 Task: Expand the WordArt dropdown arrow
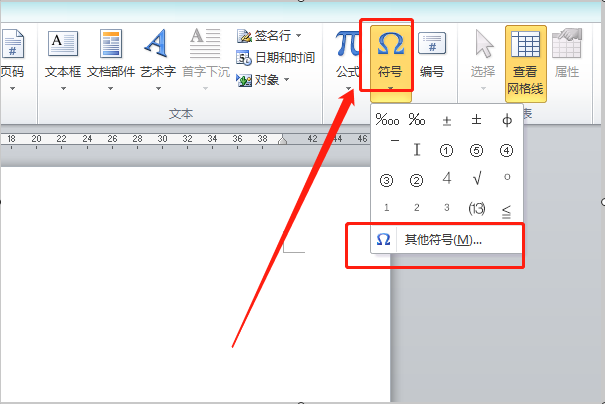[158, 89]
